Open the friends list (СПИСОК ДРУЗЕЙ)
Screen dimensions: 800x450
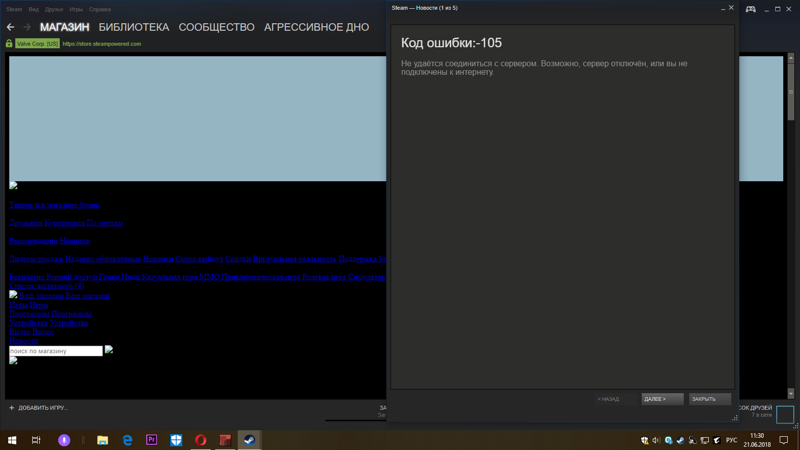click(x=756, y=408)
